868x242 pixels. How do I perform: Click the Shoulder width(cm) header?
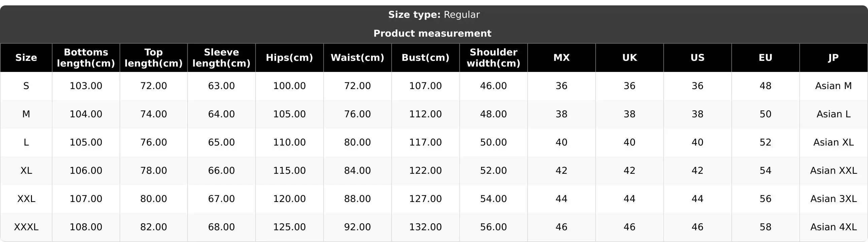494,57
